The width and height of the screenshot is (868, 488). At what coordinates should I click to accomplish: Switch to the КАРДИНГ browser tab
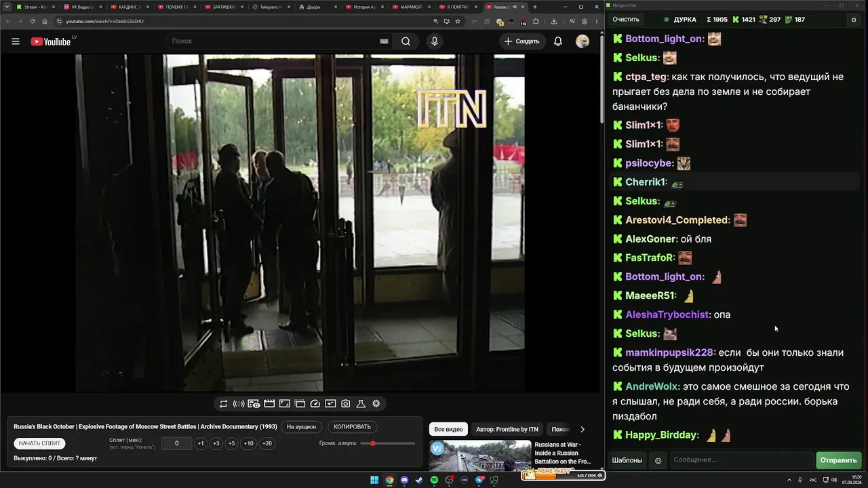pyautogui.click(x=128, y=7)
